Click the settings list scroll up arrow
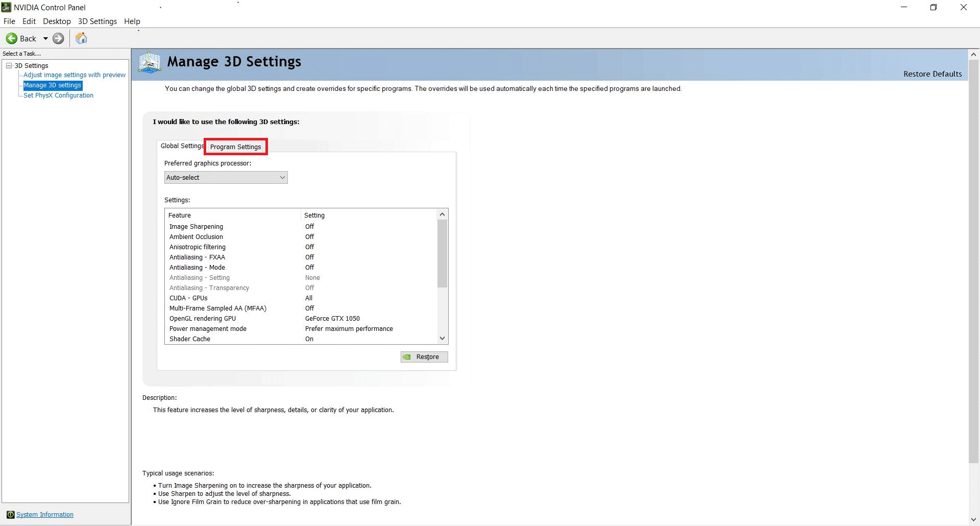The height and width of the screenshot is (526, 980). (443, 214)
